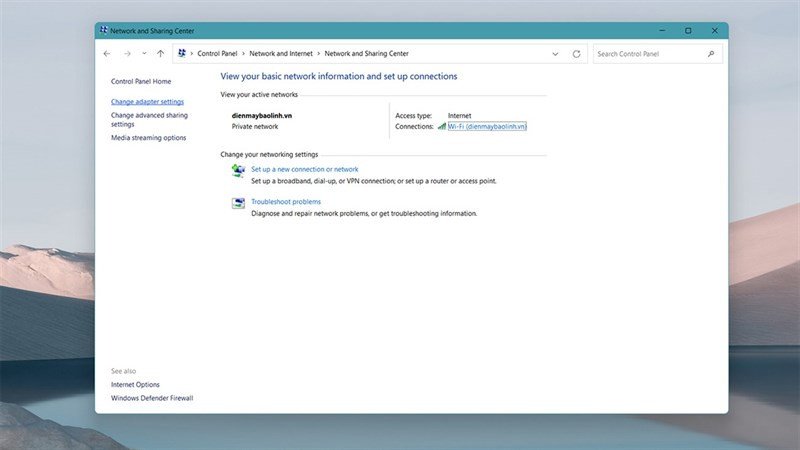Go back using the back arrow
The height and width of the screenshot is (450, 800).
tap(107, 54)
